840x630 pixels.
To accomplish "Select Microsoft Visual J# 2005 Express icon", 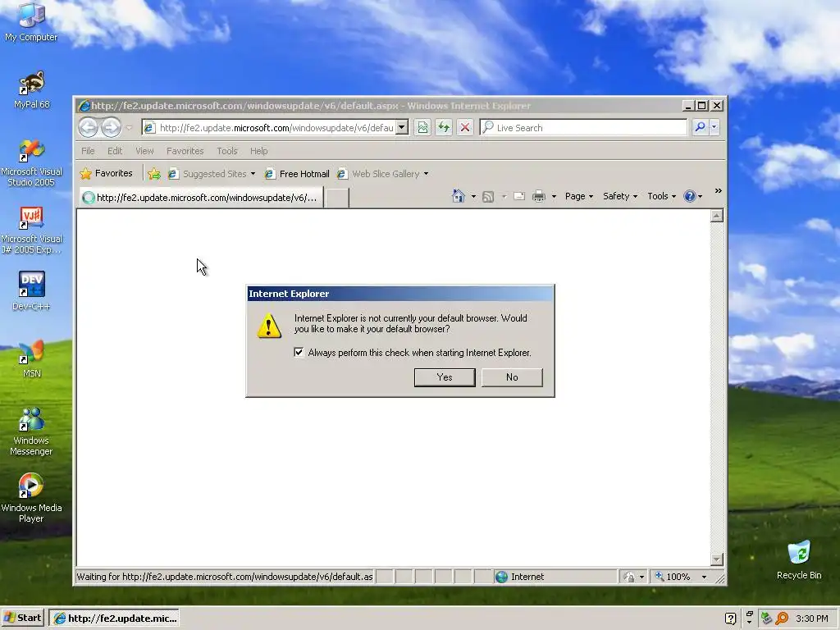I will point(31,231).
